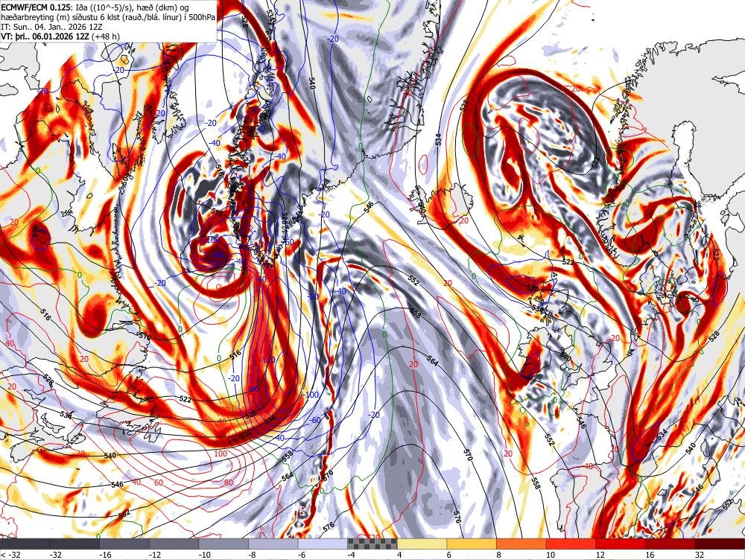Click the legend swatch between -10 and -8
This screenshot has height=560, width=745.
pyautogui.click(x=223, y=544)
